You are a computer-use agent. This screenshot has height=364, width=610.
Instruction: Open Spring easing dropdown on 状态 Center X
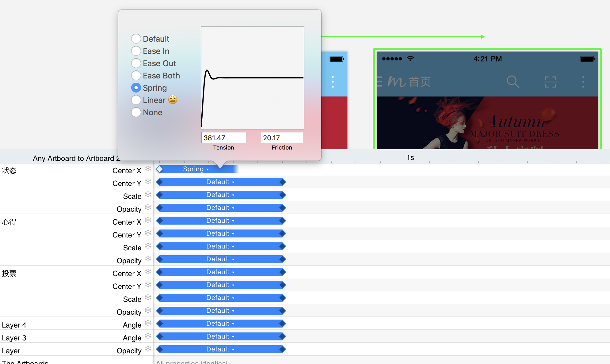pyautogui.click(x=196, y=169)
